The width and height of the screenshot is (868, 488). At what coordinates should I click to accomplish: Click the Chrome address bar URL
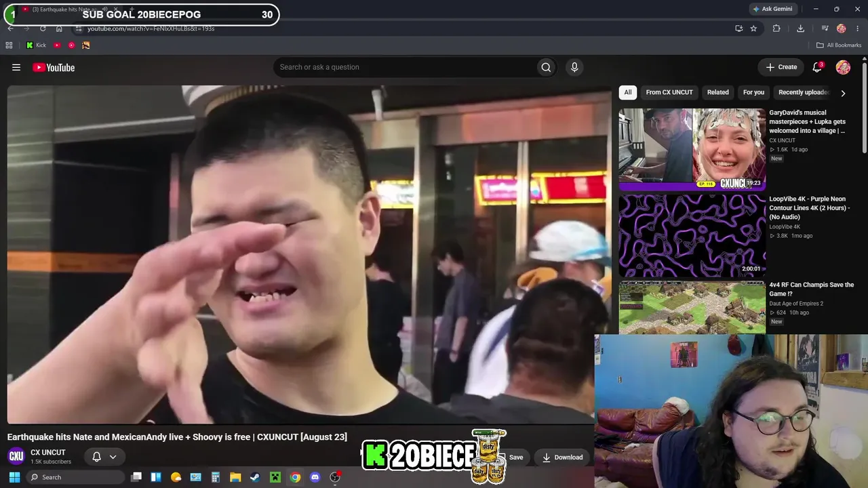coord(151,28)
